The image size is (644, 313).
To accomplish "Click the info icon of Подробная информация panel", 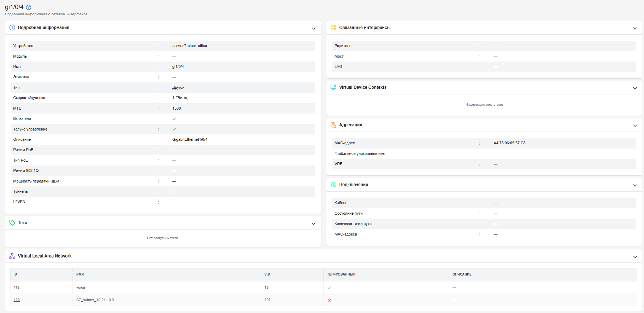I will [x=12, y=28].
